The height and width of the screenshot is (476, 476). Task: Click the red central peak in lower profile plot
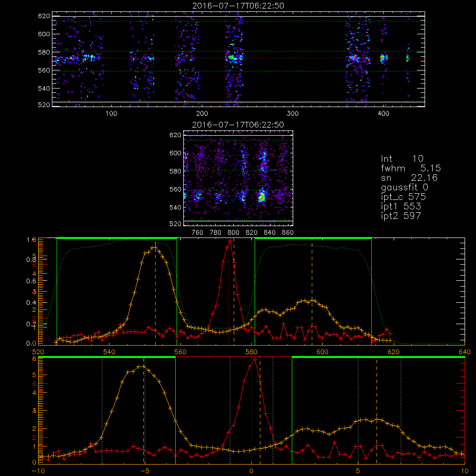(x=255, y=359)
